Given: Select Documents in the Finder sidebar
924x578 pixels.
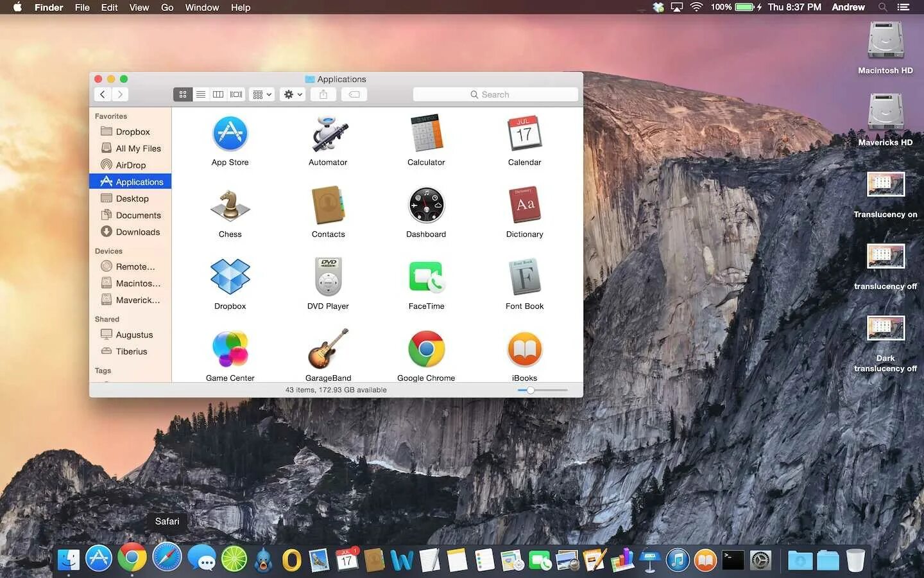Looking at the screenshot, I should pos(130,215).
